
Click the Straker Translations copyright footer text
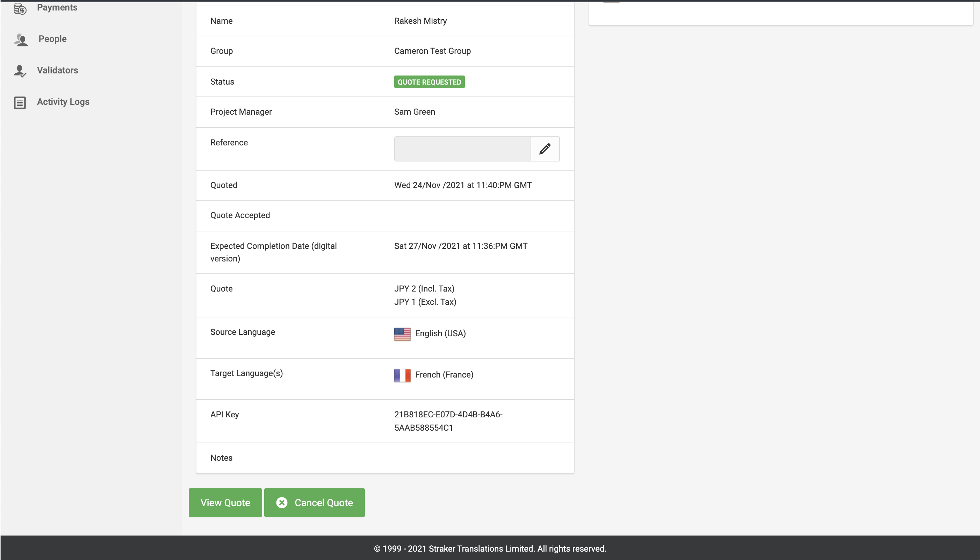pyautogui.click(x=490, y=549)
